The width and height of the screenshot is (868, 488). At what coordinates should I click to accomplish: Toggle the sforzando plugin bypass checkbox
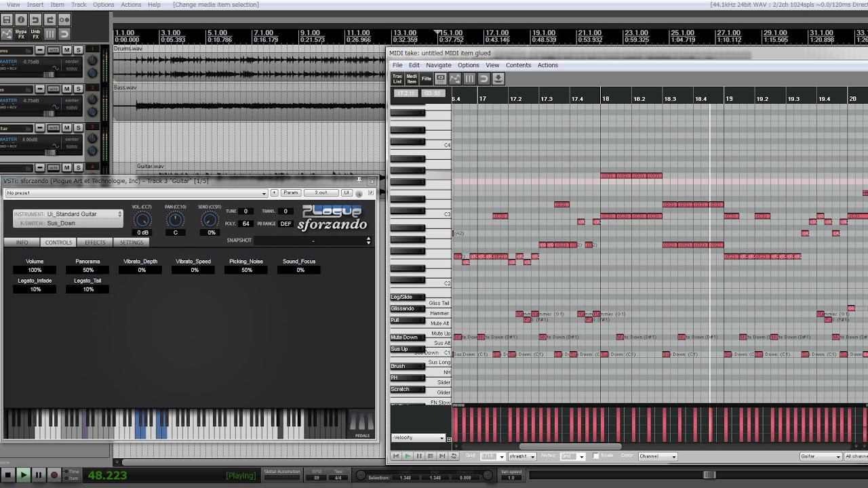[x=370, y=193]
